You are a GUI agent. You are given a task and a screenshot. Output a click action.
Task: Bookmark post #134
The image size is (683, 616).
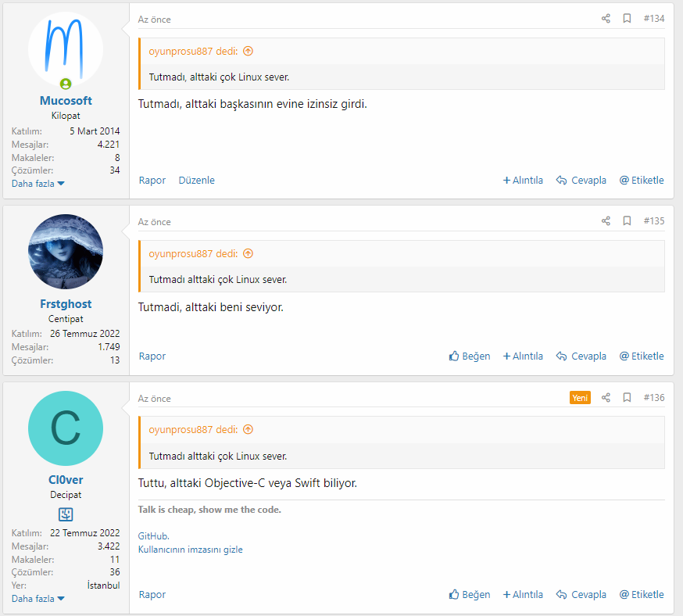627,18
